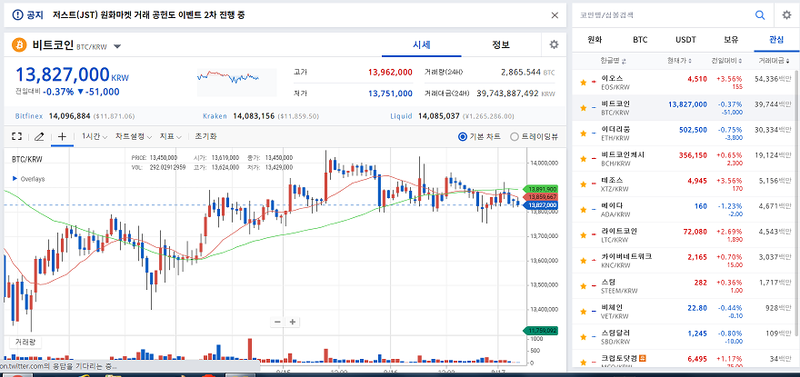Select the ETH/KRW market name
Image resolution: width=800 pixels, height=377 pixels.
[615, 138]
